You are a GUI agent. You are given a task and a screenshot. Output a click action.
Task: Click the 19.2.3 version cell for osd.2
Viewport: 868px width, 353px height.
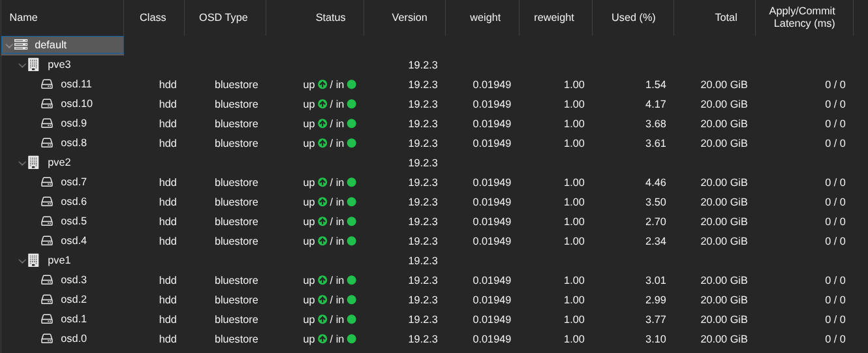coord(422,300)
